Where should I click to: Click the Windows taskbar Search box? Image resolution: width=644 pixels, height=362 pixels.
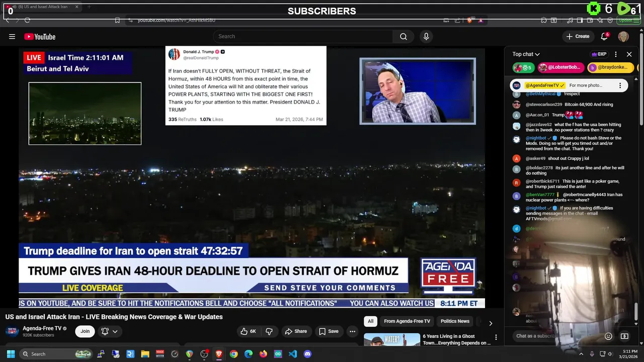click(56, 354)
